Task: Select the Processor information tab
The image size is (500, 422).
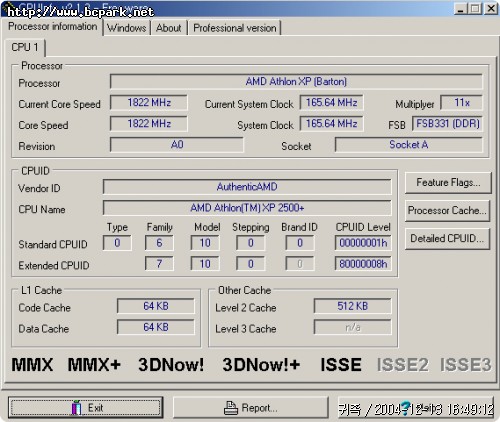Action: [x=53, y=26]
